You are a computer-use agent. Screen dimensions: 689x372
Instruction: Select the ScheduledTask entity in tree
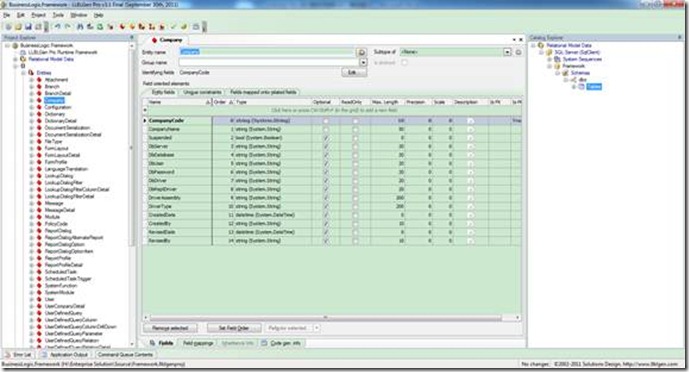pyautogui.click(x=61, y=272)
